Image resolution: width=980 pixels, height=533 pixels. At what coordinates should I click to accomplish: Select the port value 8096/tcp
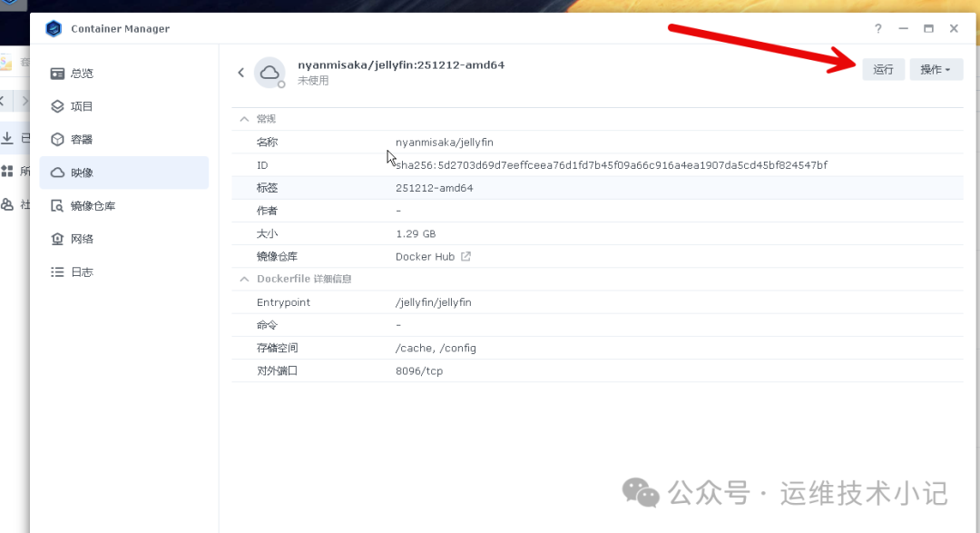pos(419,371)
